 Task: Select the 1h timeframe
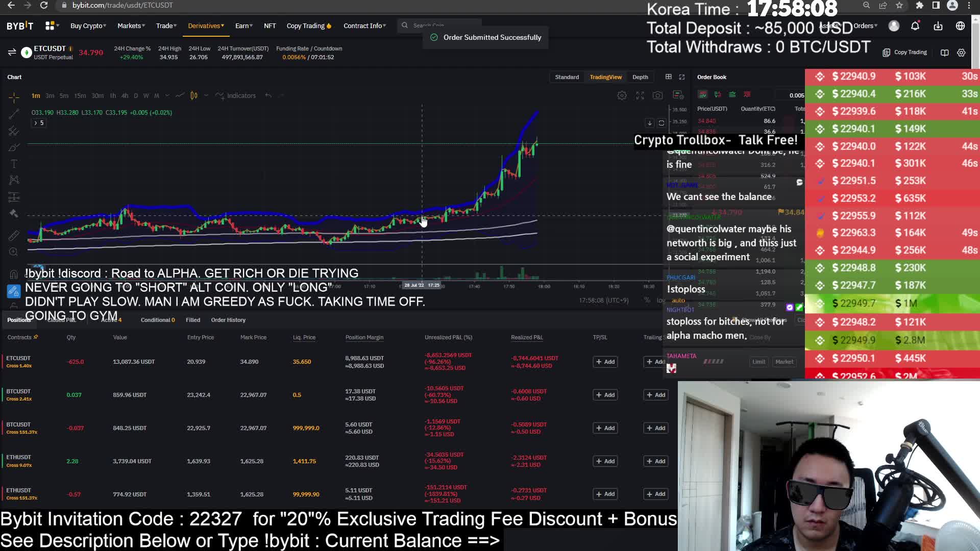[113, 95]
